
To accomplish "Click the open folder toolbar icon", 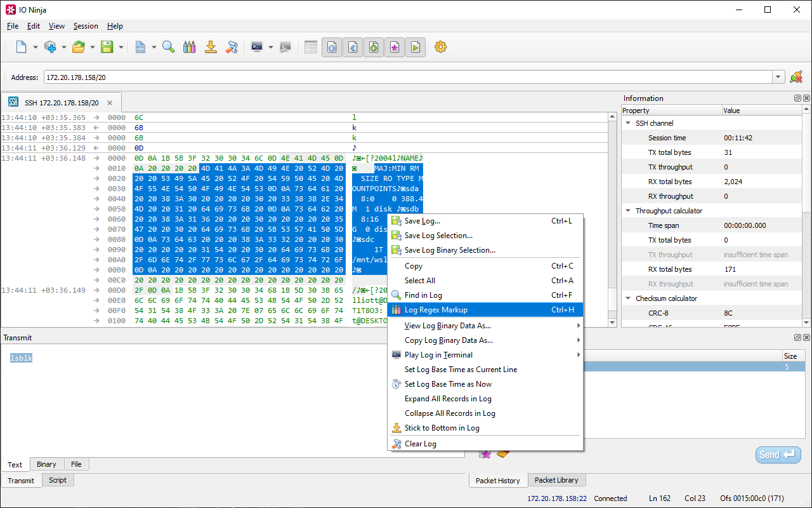I will pyautogui.click(x=79, y=47).
